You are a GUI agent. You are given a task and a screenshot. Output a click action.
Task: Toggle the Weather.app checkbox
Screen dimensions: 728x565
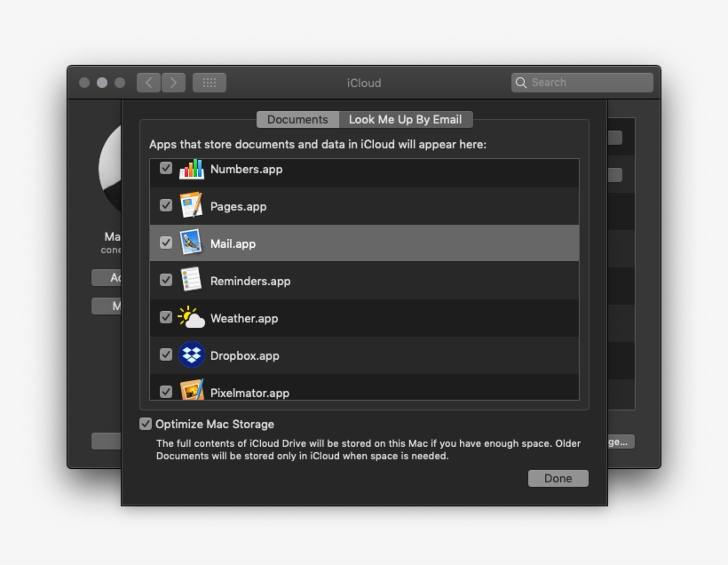166,317
